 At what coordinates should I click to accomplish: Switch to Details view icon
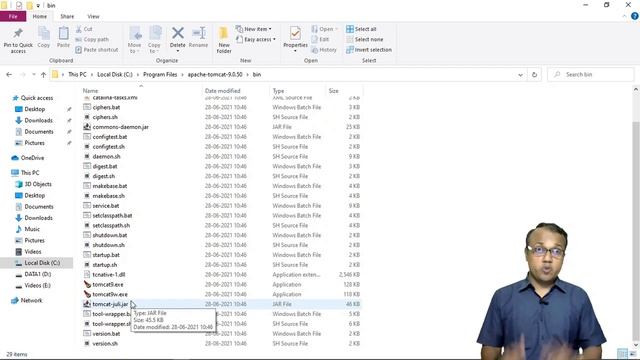tap(622, 353)
